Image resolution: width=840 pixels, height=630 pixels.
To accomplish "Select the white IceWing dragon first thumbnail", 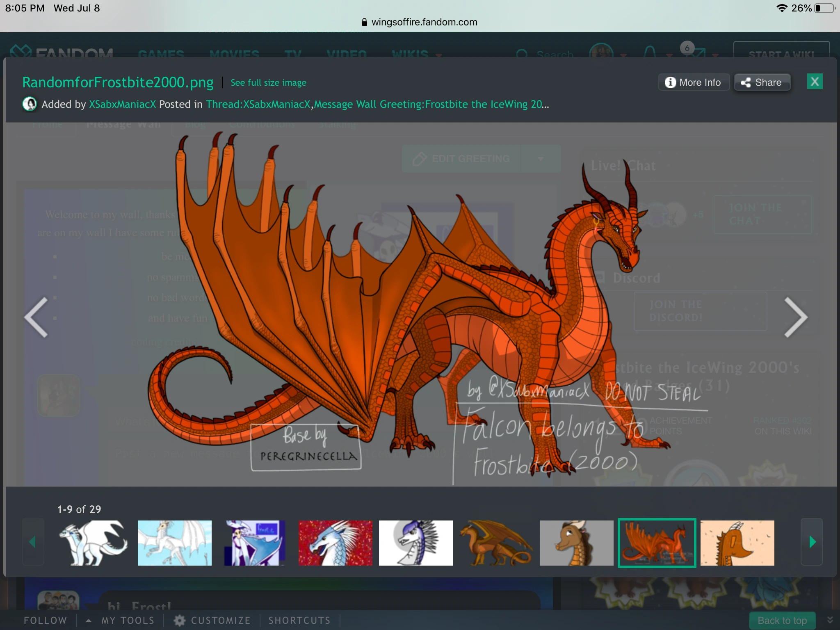I will pos(94,543).
